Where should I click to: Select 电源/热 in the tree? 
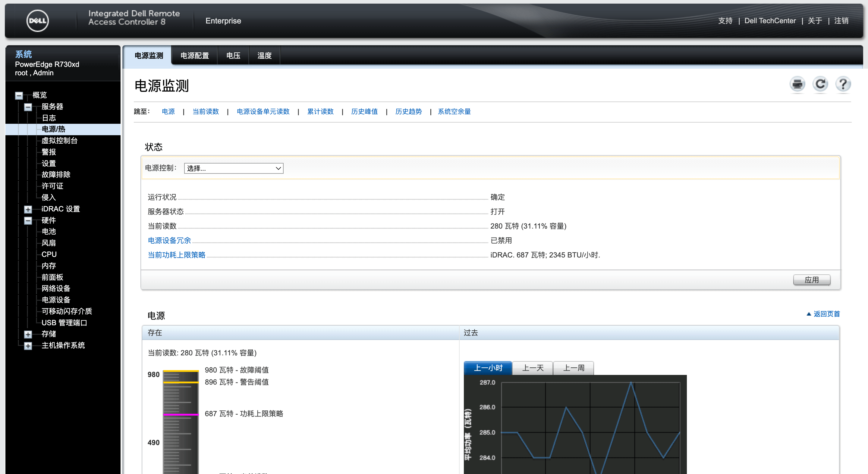(x=53, y=129)
